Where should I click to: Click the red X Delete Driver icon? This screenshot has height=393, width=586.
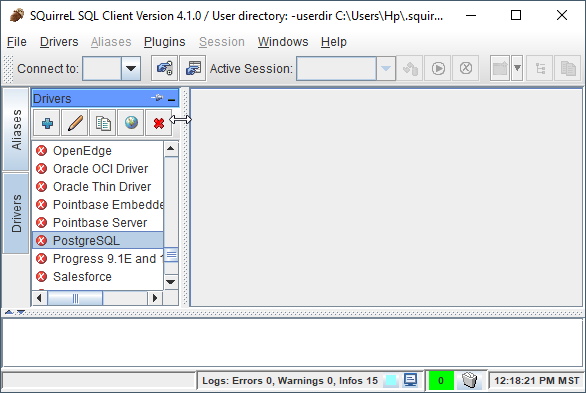point(159,123)
